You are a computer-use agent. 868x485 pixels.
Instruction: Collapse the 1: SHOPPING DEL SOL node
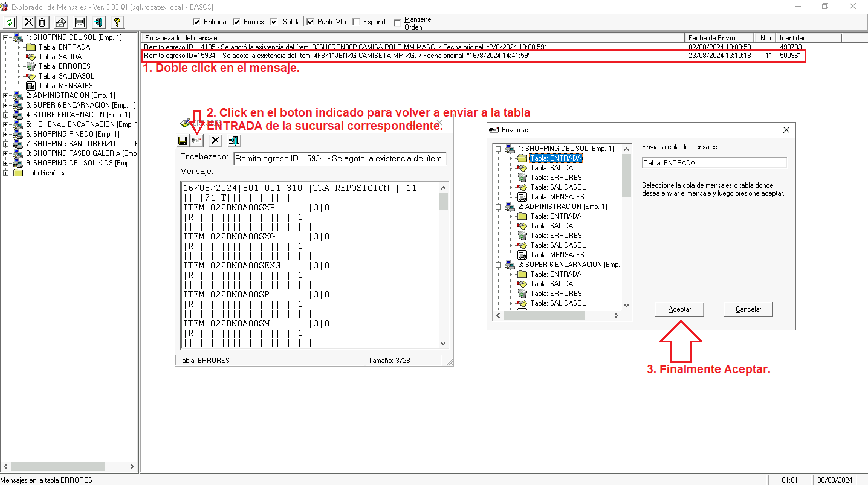tap(6, 37)
